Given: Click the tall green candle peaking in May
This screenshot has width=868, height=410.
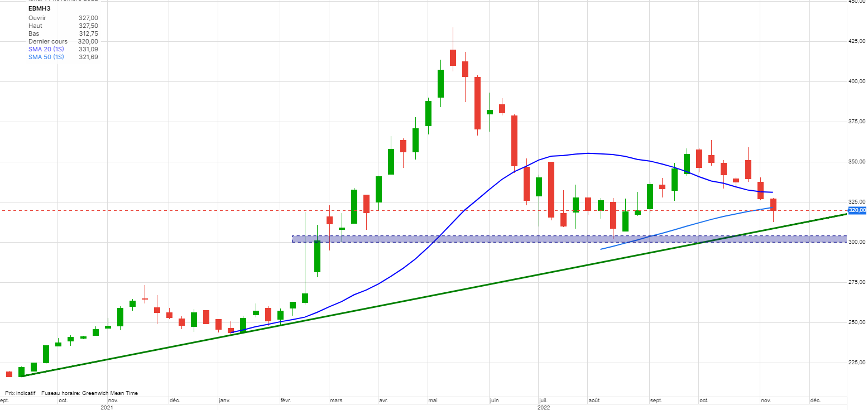Looking at the screenshot, I should pos(440,84).
